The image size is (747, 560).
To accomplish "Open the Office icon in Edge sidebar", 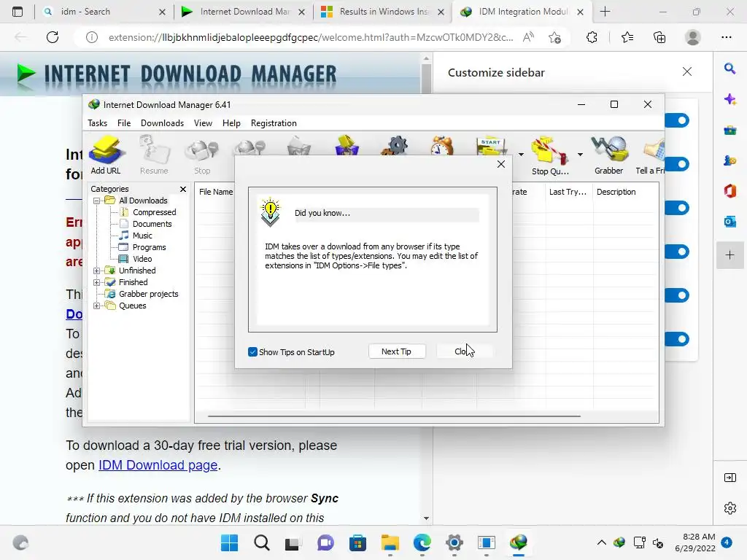I will 729,191.
